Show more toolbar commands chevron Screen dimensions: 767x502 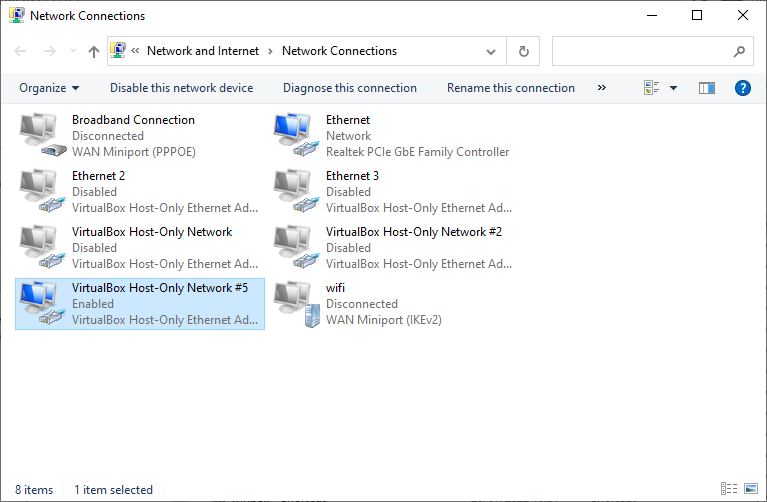pos(602,88)
